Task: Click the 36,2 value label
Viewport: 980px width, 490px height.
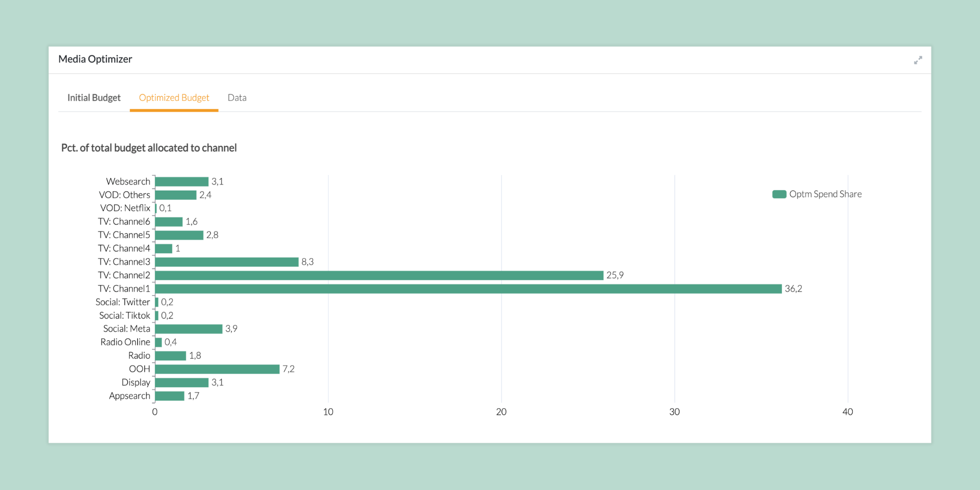Action: coord(793,289)
